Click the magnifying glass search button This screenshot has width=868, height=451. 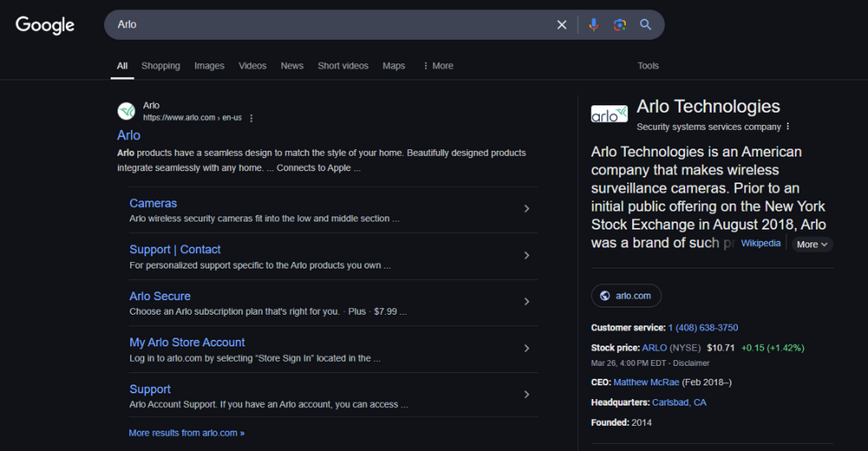coord(646,25)
